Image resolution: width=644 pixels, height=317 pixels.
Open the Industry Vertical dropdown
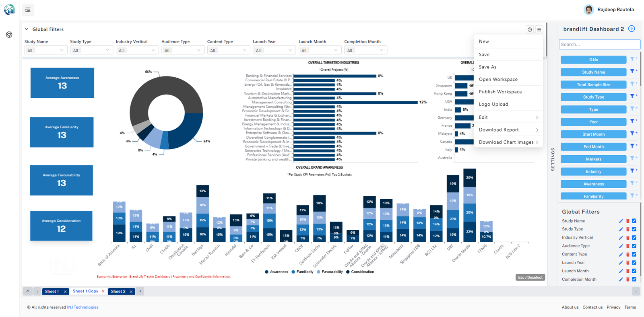click(x=137, y=50)
